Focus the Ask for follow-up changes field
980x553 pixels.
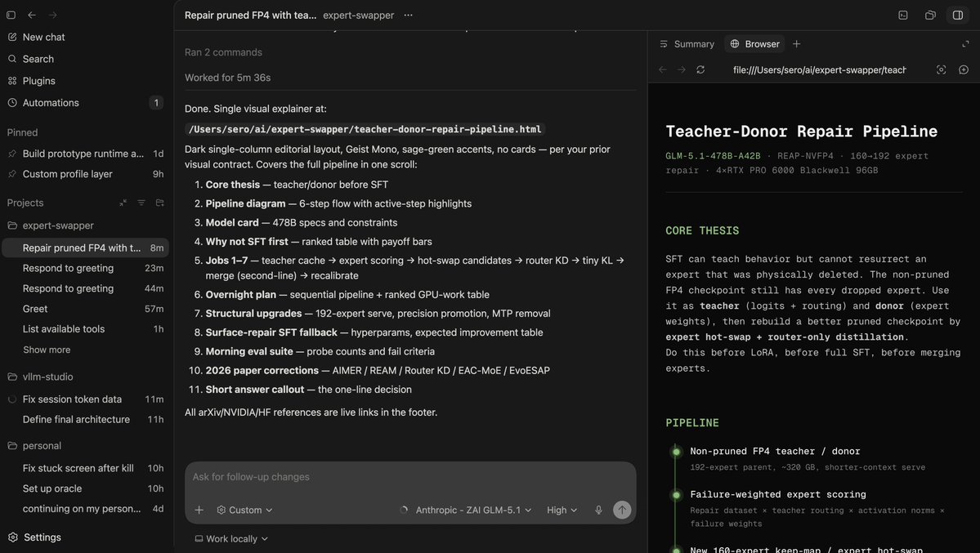[410, 477]
